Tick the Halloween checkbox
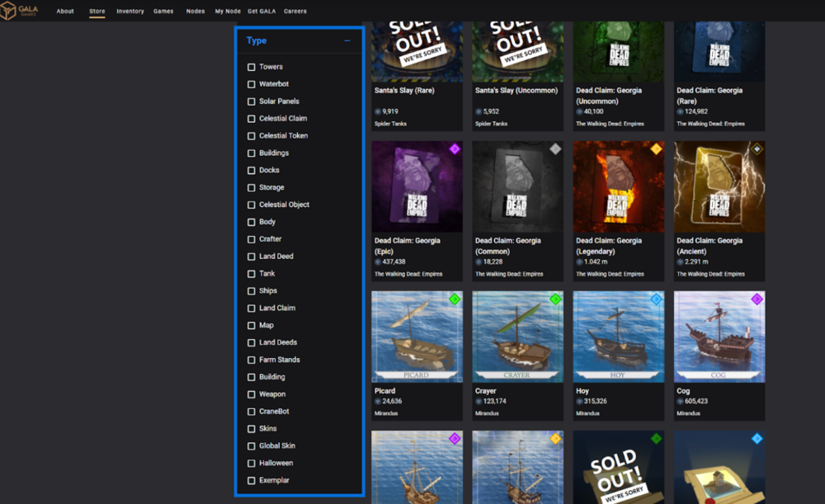The image size is (825, 504). pyautogui.click(x=252, y=464)
